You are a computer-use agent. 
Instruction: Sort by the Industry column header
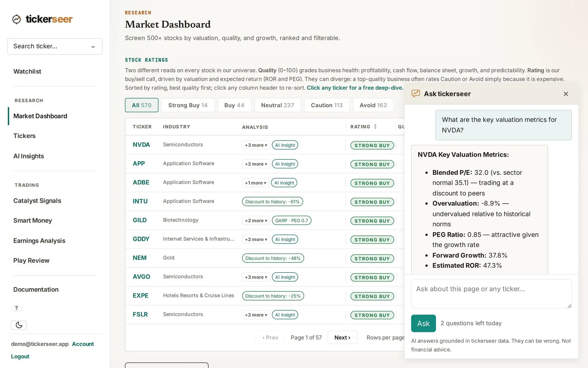(177, 127)
